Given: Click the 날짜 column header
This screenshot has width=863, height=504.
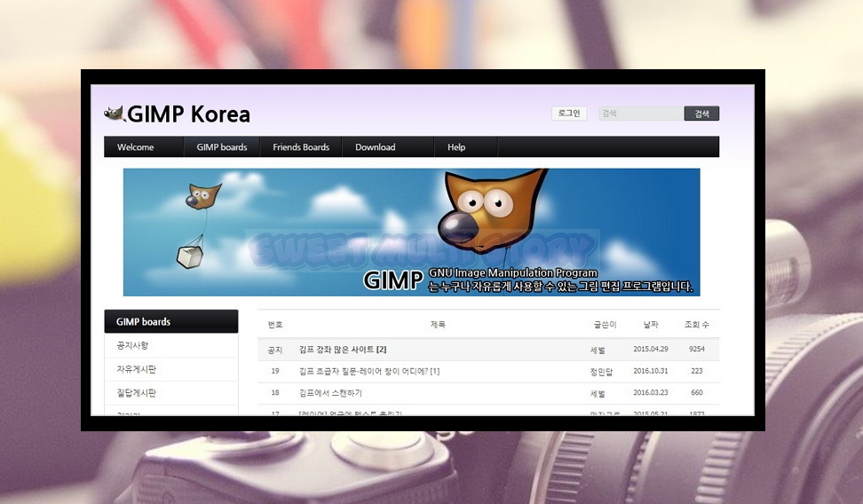Looking at the screenshot, I should [651, 325].
